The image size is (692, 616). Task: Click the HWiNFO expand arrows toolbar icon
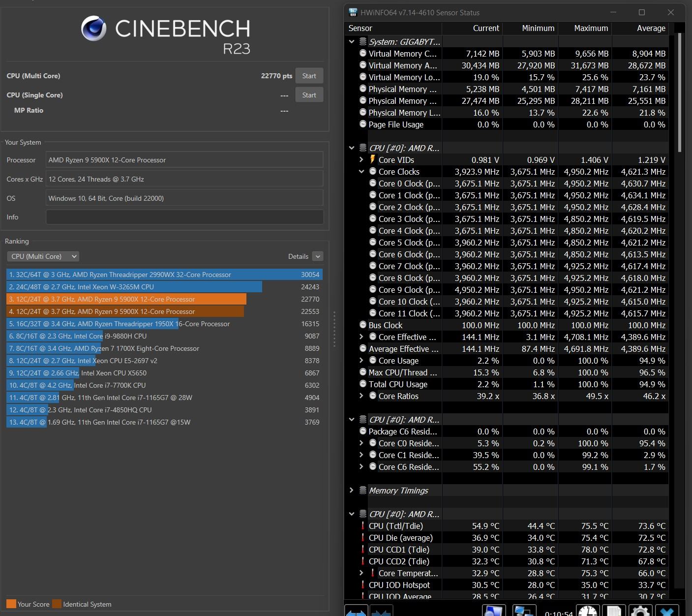tap(356, 611)
